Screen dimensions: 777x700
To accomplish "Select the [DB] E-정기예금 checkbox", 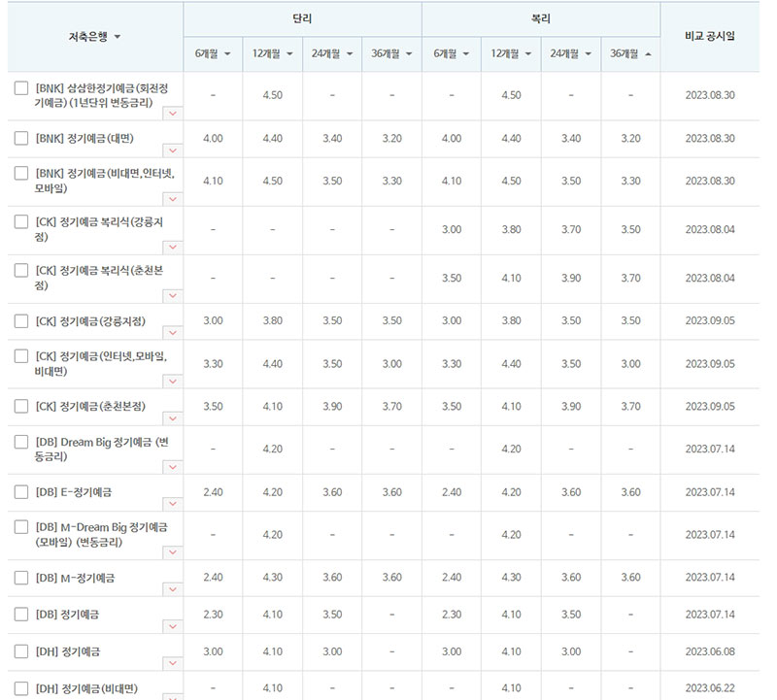I will point(21,492).
